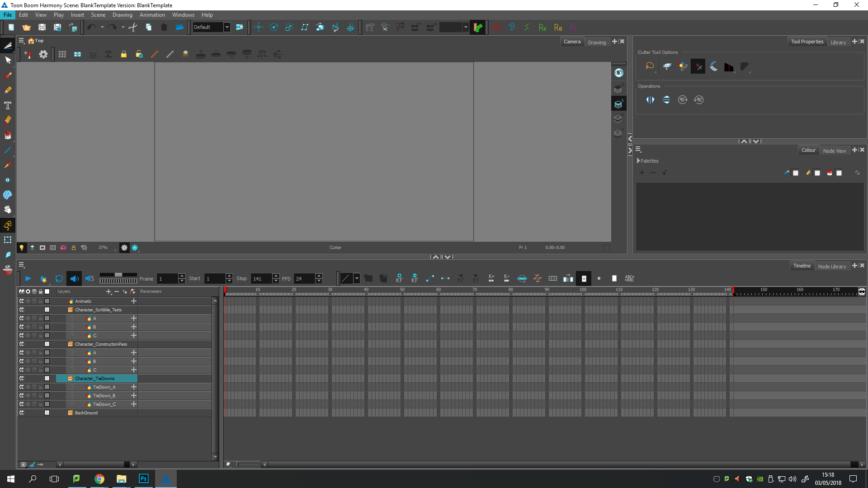868x488 pixels.
Task: Disable the Animatic layer visibility
Action: coord(22,301)
